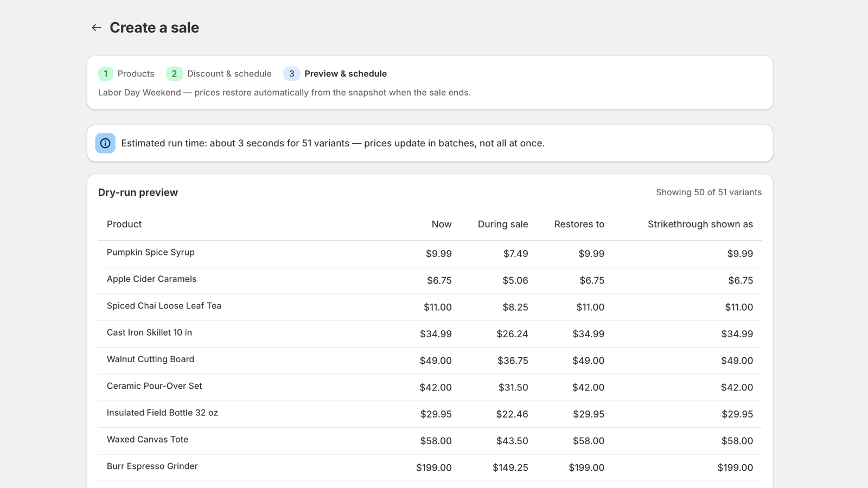Click the $43.50 during-sale price
This screenshot has height=488, width=868.
pos(512,441)
